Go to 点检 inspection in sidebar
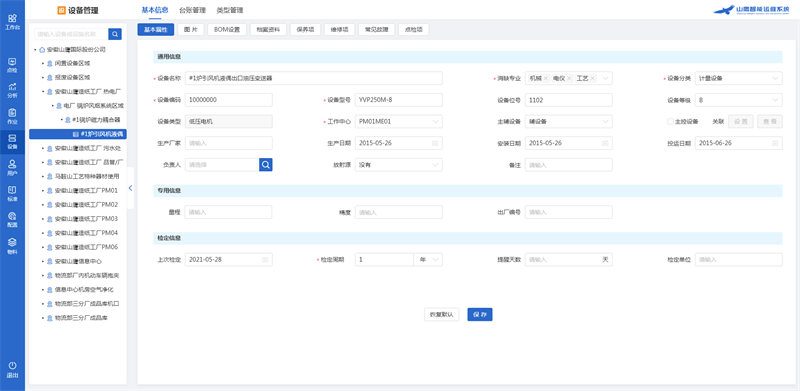Viewport: 800px width, 391px height. [12, 65]
